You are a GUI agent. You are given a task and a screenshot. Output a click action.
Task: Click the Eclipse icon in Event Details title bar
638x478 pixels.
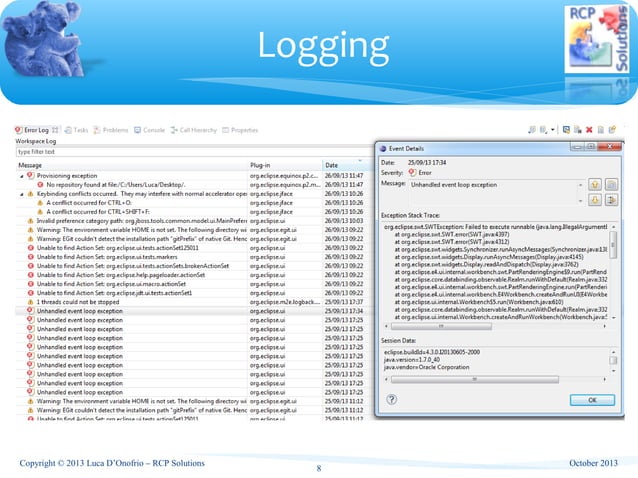(382, 148)
